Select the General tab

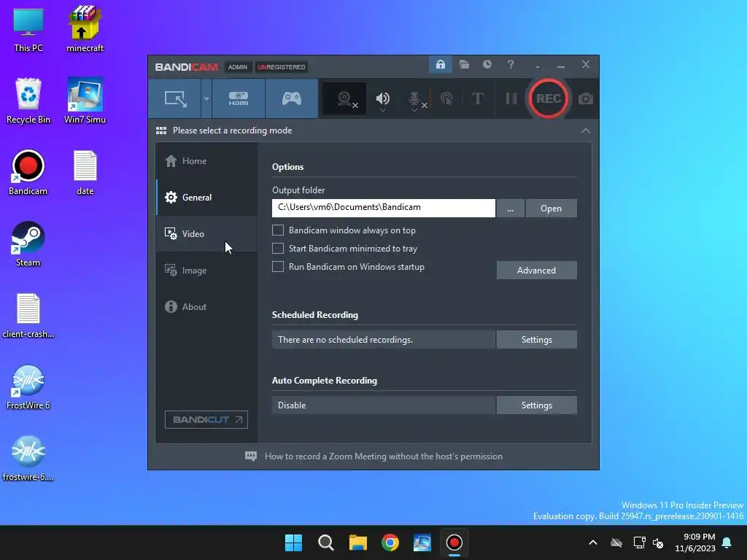coord(206,197)
